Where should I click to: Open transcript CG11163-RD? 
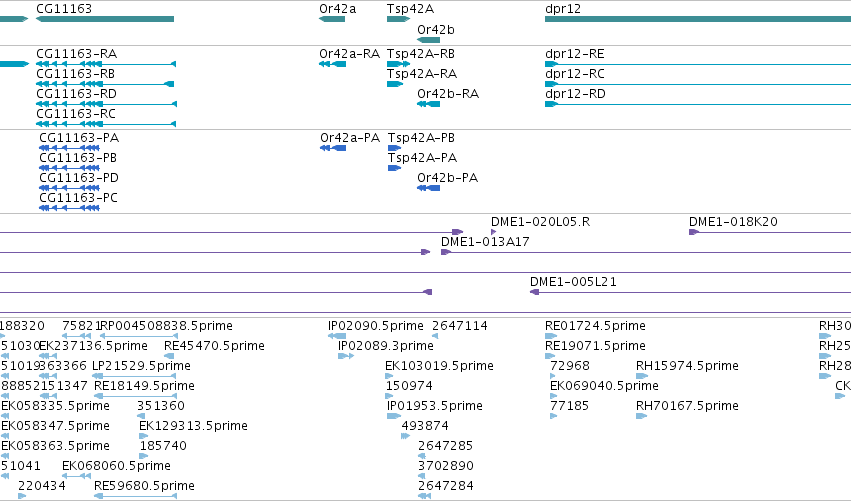[x=77, y=94]
